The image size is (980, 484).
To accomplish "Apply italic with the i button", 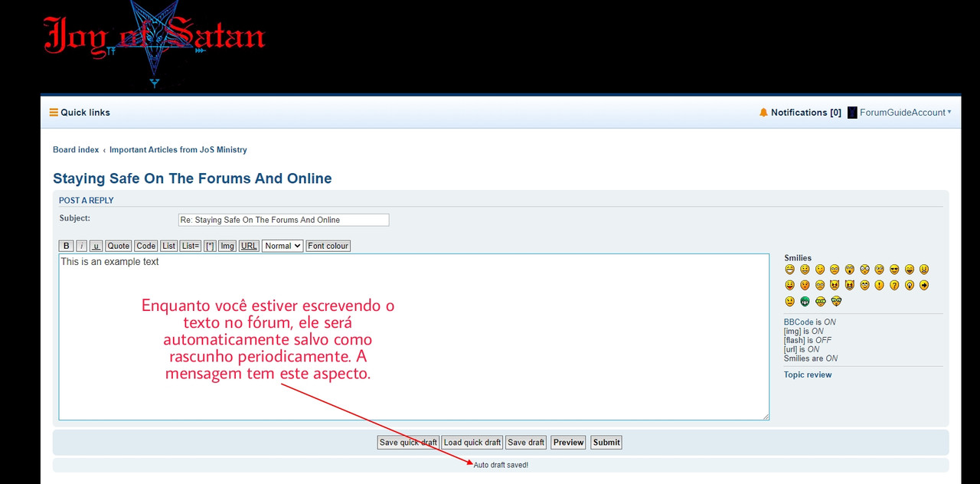I will coord(82,246).
